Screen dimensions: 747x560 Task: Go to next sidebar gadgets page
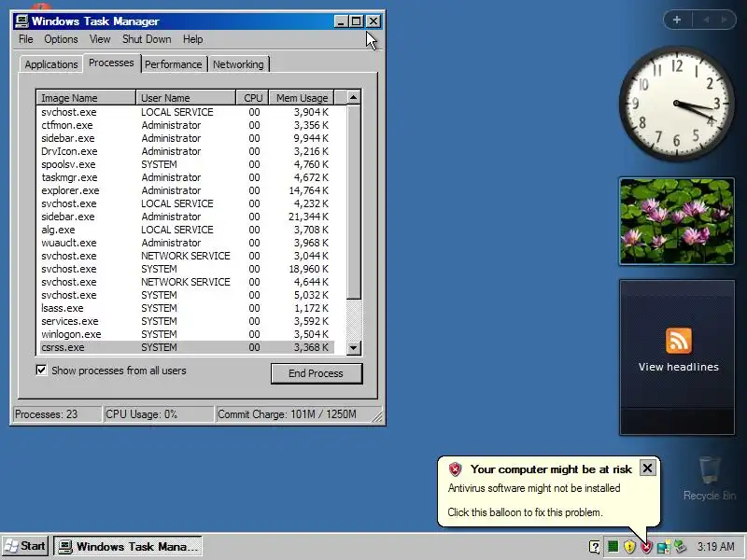[x=725, y=20]
